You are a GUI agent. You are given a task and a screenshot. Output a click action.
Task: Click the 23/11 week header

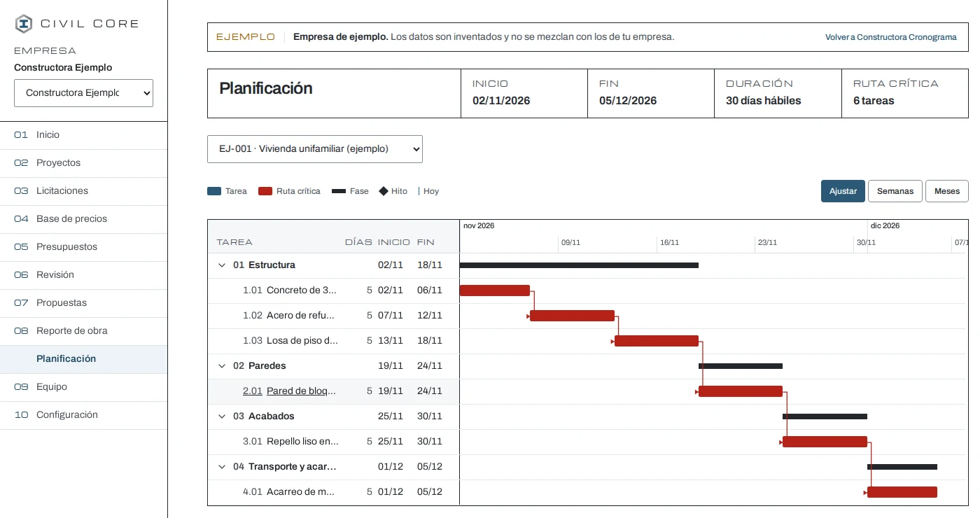(767, 243)
